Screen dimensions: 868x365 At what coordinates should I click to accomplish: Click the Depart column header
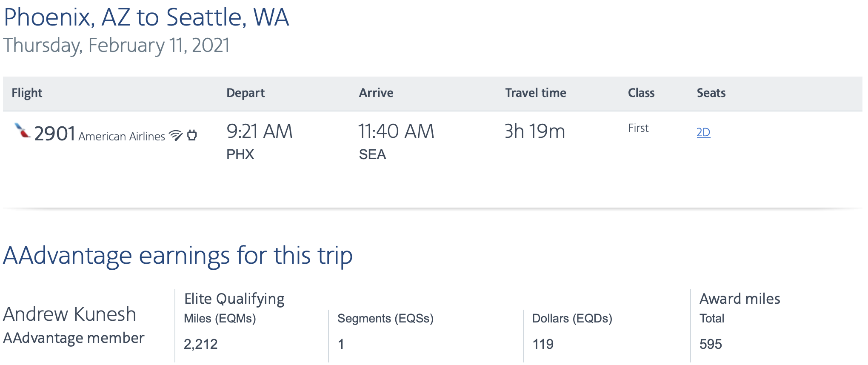click(246, 93)
